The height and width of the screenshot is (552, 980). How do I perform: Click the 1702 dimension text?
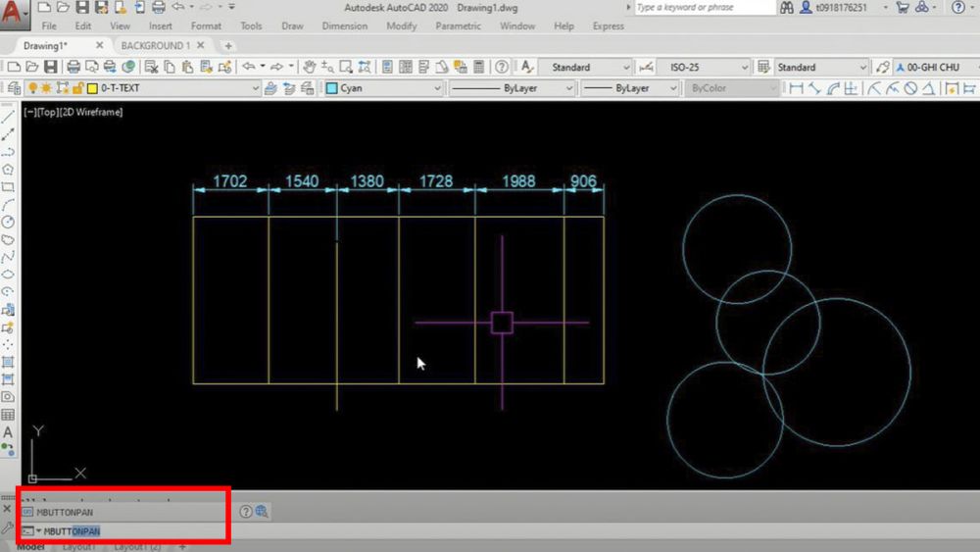click(x=230, y=181)
